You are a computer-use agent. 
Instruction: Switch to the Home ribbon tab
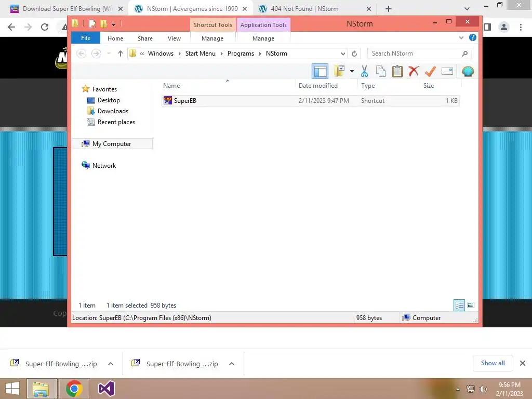click(115, 38)
